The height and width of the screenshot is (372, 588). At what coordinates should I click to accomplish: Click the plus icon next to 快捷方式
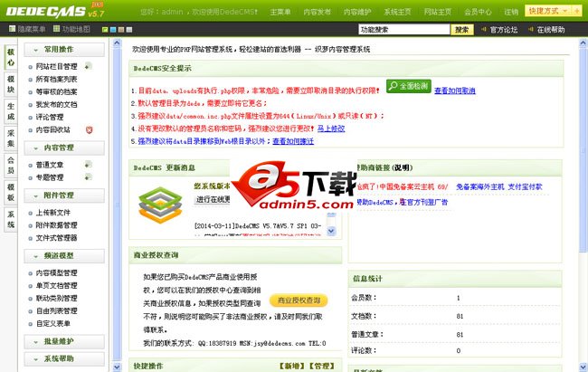[x=577, y=11]
